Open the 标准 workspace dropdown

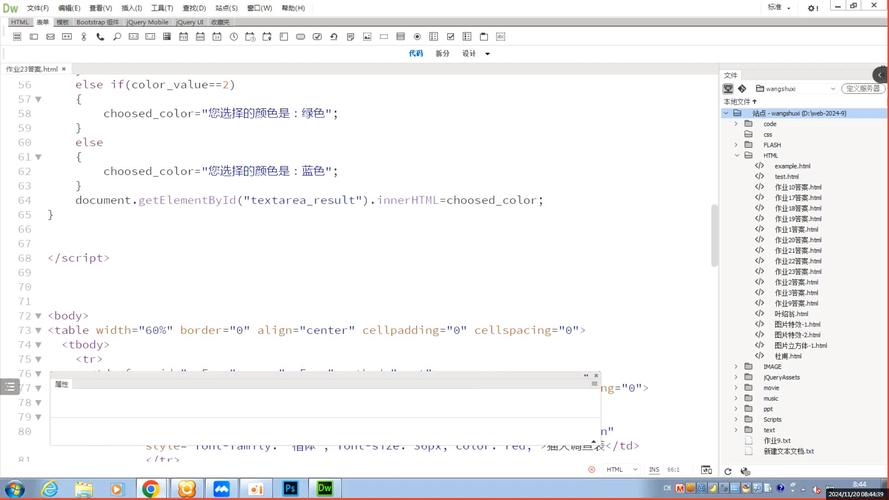coord(779,7)
